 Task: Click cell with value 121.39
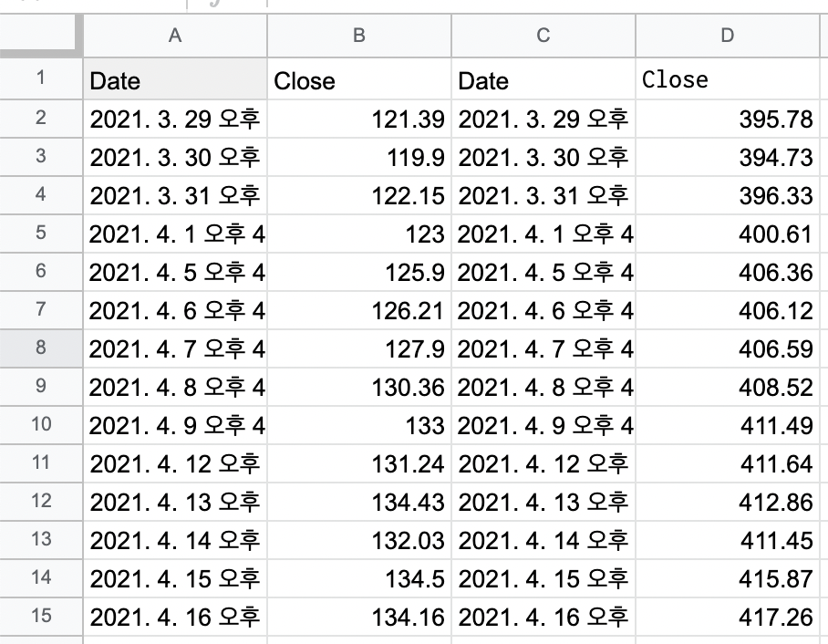[x=359, y=119]
